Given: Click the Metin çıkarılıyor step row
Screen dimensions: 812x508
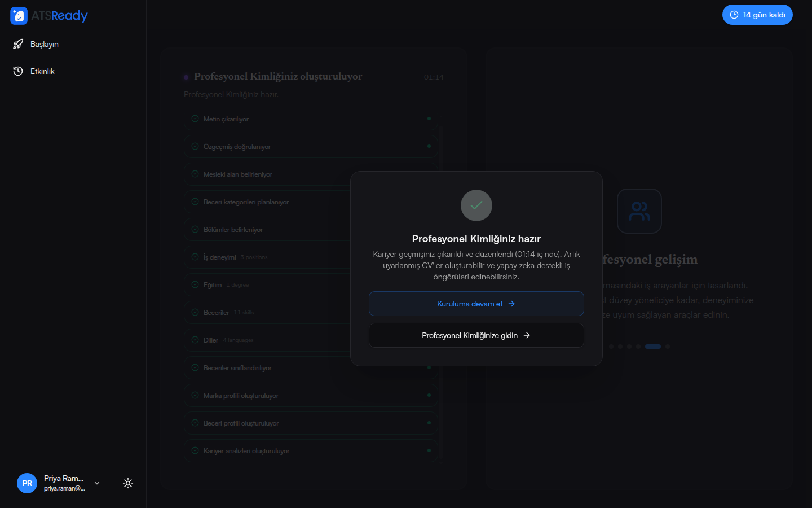Looking at the screenshot, I should pos(311,119).
